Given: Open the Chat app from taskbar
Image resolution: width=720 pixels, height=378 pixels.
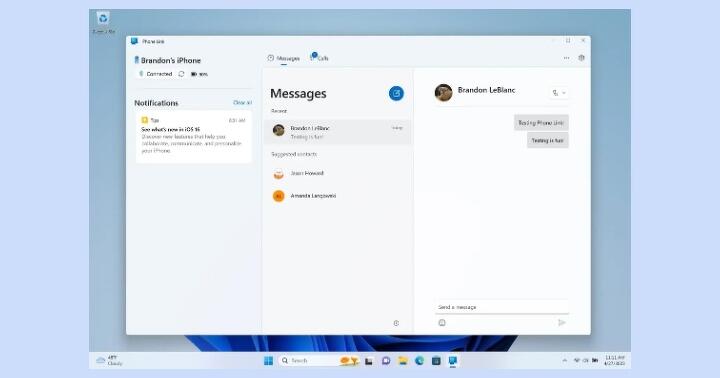Looking at the screenshot, I should 386,361.
